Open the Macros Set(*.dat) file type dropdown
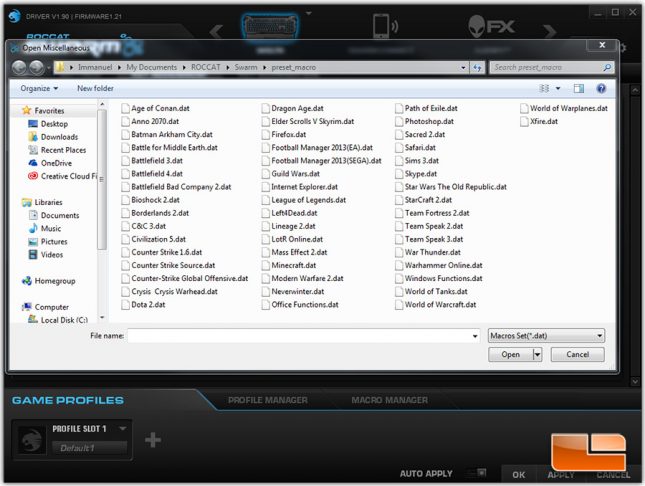The image size is (645, 486). pos(546,336)
